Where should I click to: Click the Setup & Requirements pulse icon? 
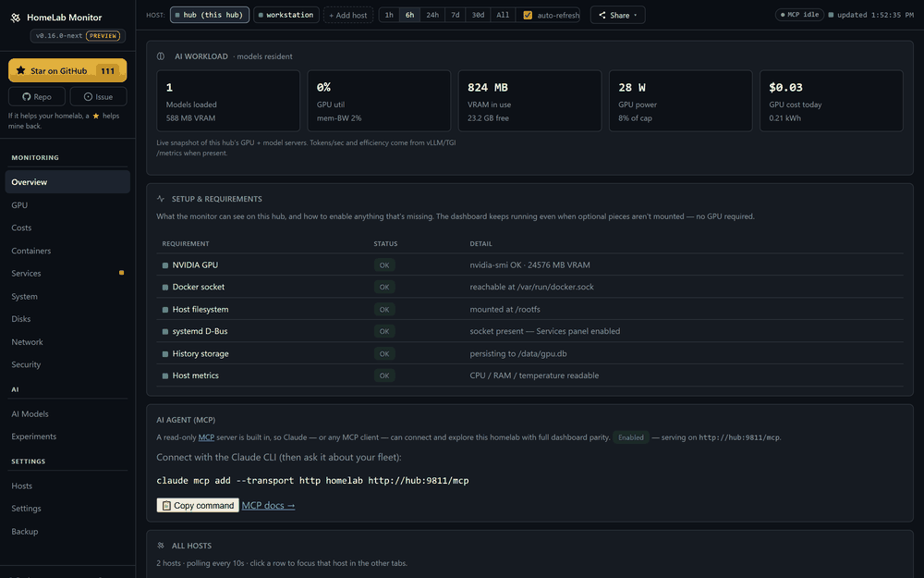(x=160, y=199)
